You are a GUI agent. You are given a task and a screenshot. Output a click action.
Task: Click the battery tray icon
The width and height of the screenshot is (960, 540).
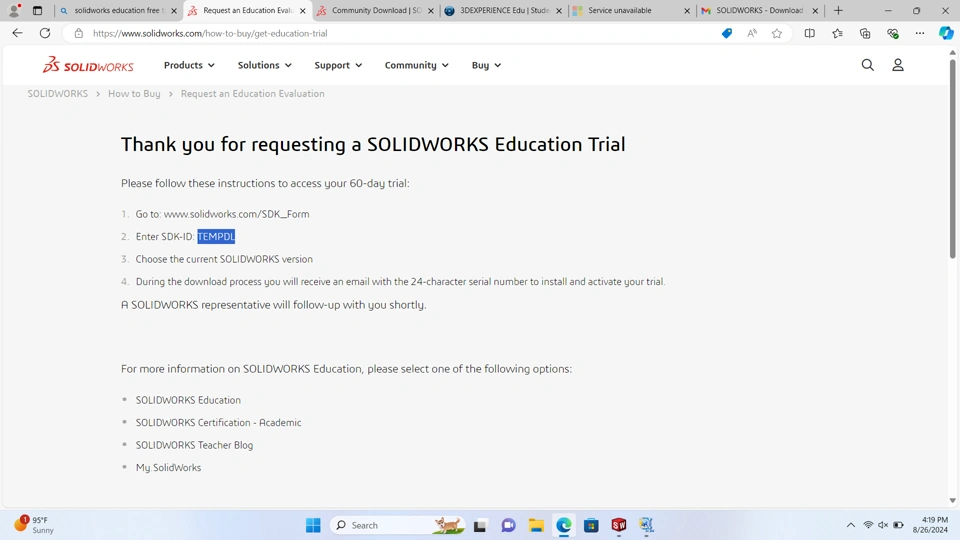click(898, 525)
